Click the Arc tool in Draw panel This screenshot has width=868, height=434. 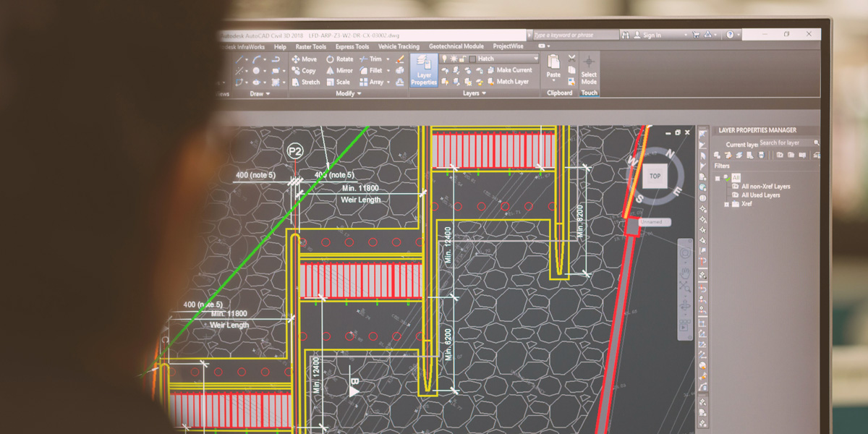pyautogui.click(x=258, y=59)
